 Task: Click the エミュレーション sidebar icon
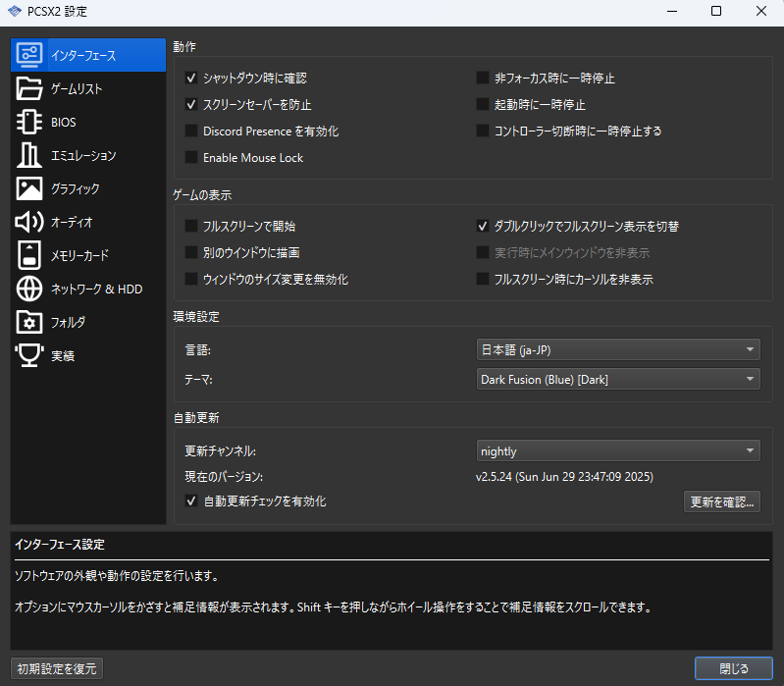[x=29, y=155]
